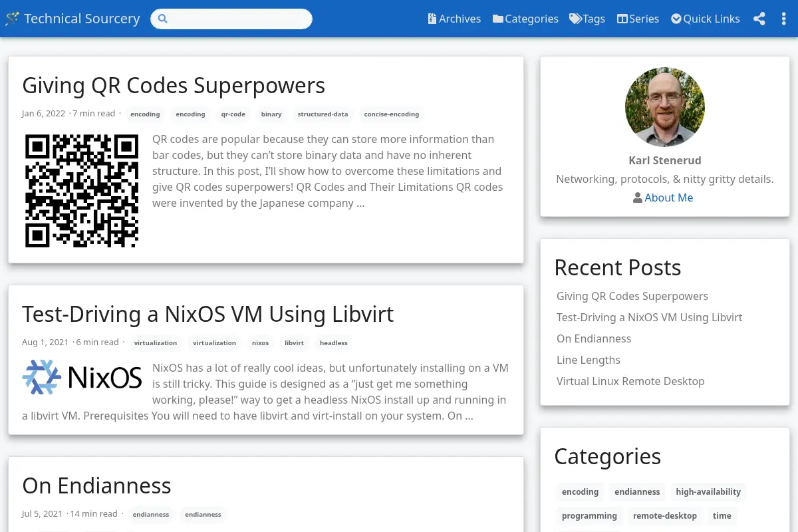Image resolution: width=798 pixels, height=532 pixels.
Task: Open recent post On Endianness
Action: tap(594, 338)
